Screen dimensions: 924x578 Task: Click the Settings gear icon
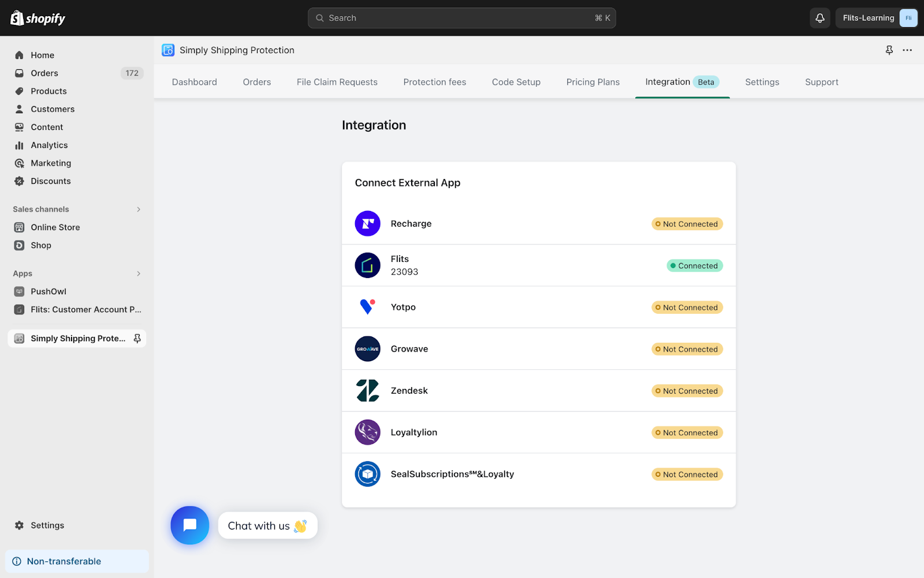19,525
